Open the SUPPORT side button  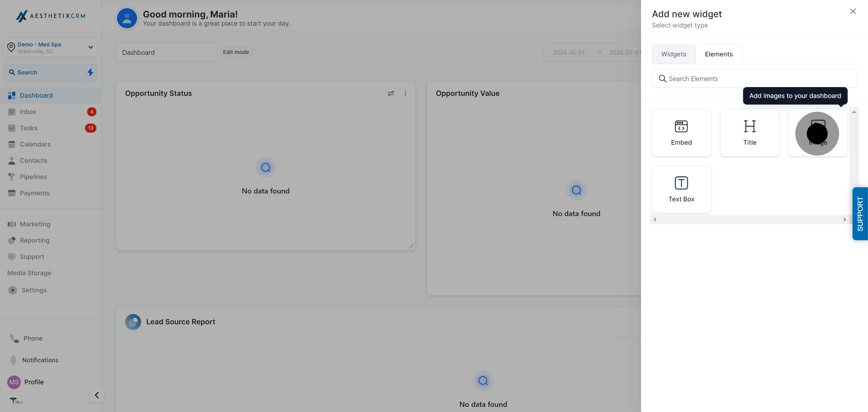point(860,214)
